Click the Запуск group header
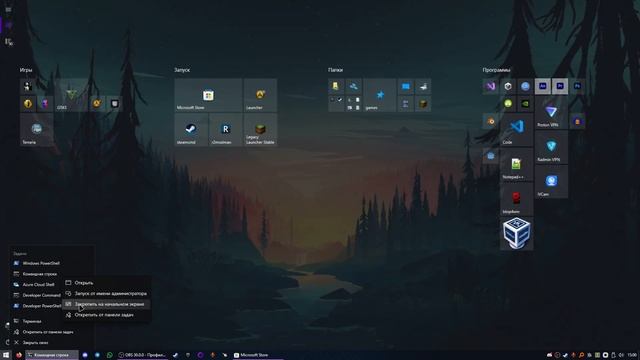640x360 pixels. coord(182,70)
